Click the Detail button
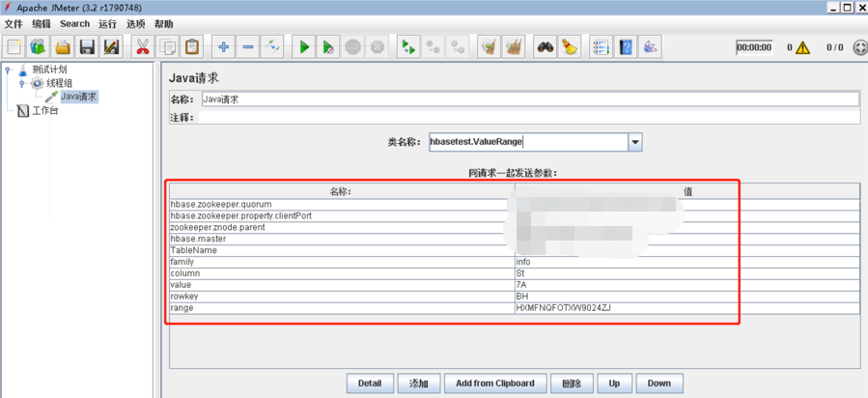The height and width of the screenshot is (398, 868). [370, 384]
